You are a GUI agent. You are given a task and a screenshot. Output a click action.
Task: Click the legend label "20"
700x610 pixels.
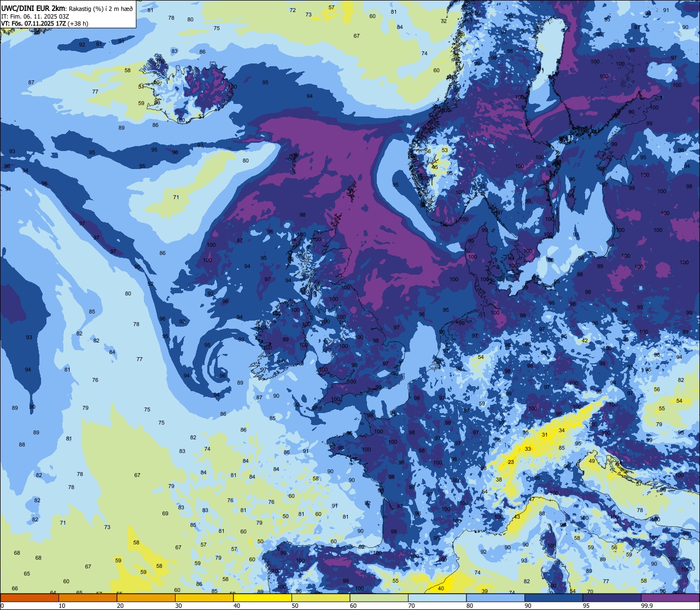[120, 606]
